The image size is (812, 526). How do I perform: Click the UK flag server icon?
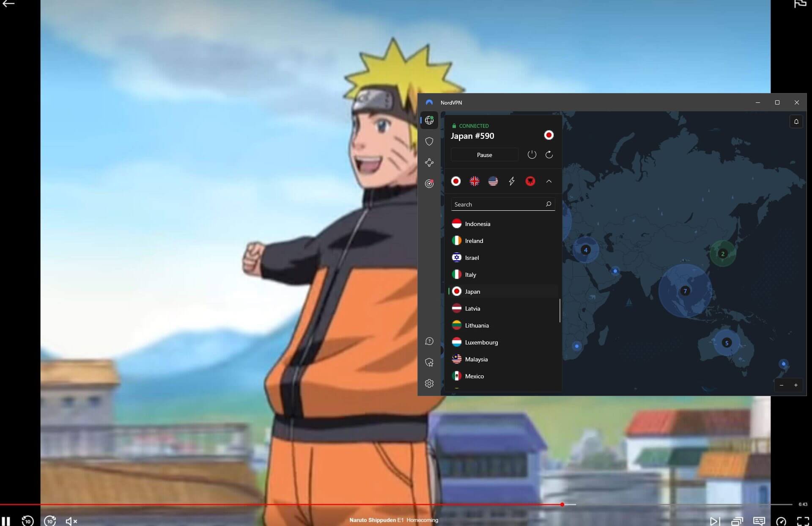tap(474, 181)
